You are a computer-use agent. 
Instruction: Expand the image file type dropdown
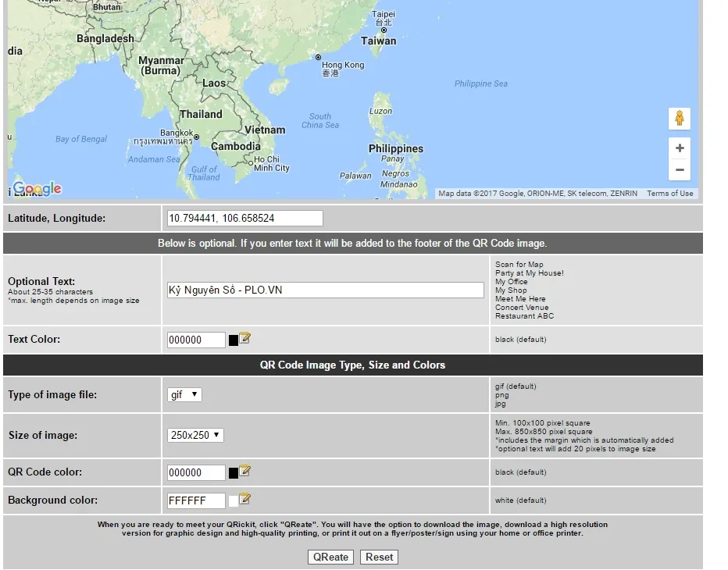tap(184, 395)
